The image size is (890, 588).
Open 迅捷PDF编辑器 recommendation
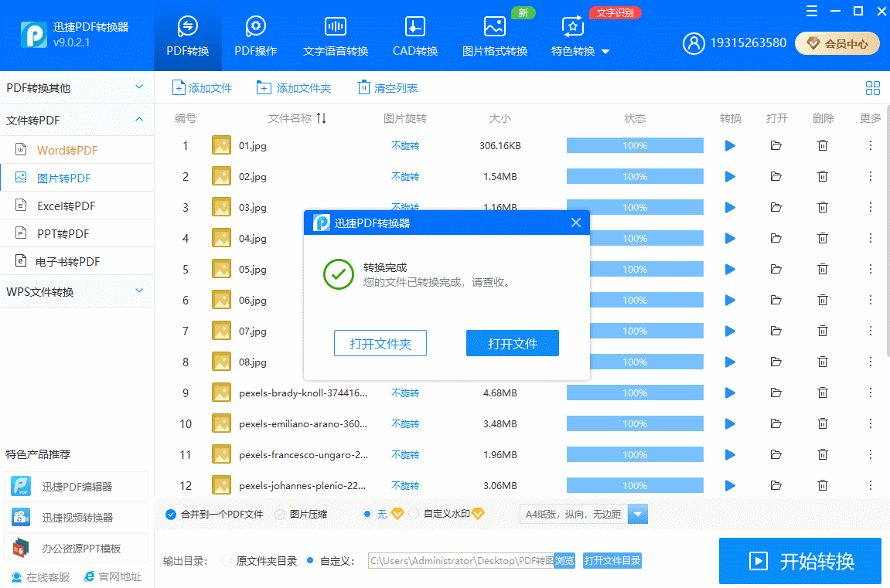pyautogui.click(x=76, y=487)
